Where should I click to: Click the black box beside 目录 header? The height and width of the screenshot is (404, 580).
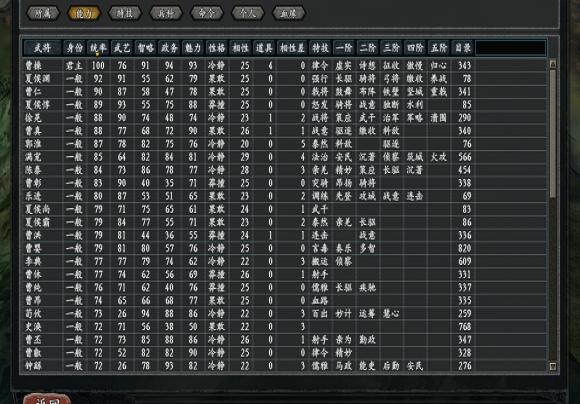(510, 48)
